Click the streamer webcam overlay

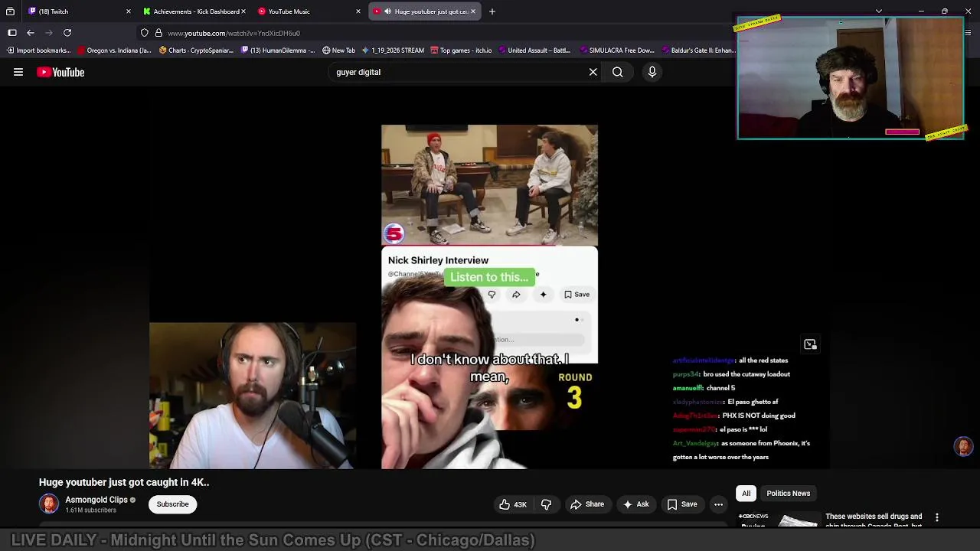pos(851,78)
